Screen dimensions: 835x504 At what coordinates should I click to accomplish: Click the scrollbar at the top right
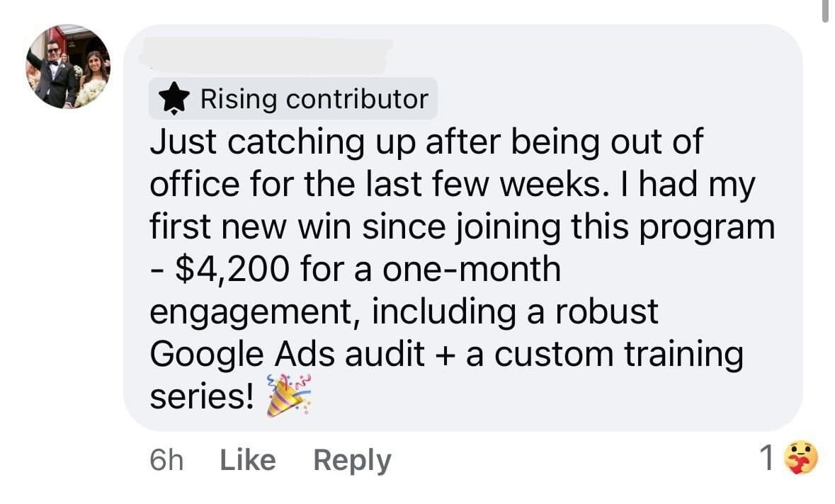pyautogui.click(x=824, y=11)
